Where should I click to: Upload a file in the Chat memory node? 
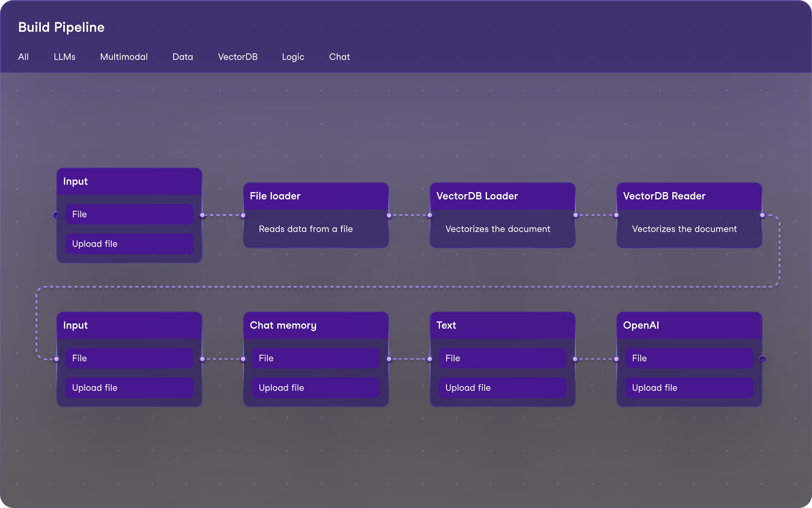pyautogui.click(x=316, y=387)
